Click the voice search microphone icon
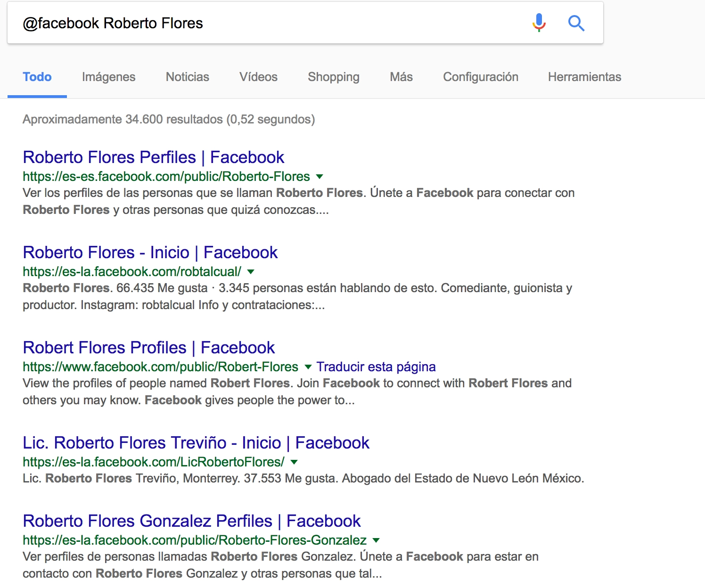Screen dimensions: 705x588 [x=539, y=23]
